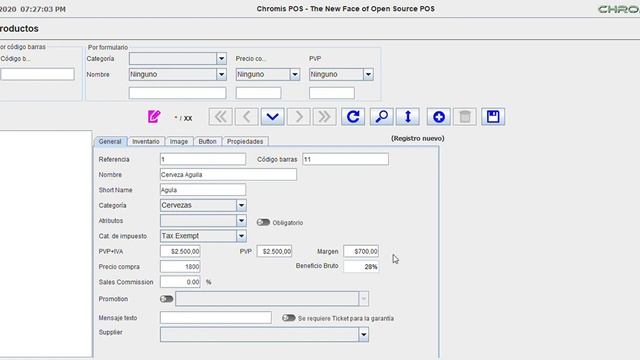Toggle the Promotion switch

pos(167,299)
